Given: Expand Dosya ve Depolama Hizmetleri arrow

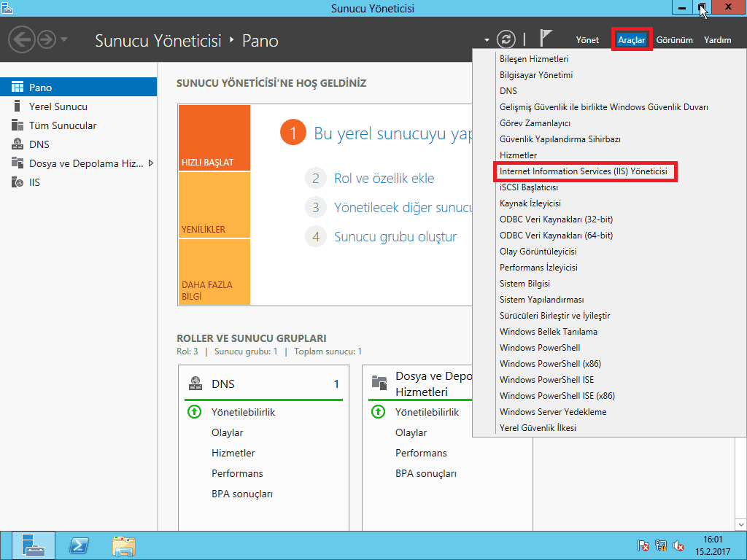Looking at the screenshot, I should 150,163.
